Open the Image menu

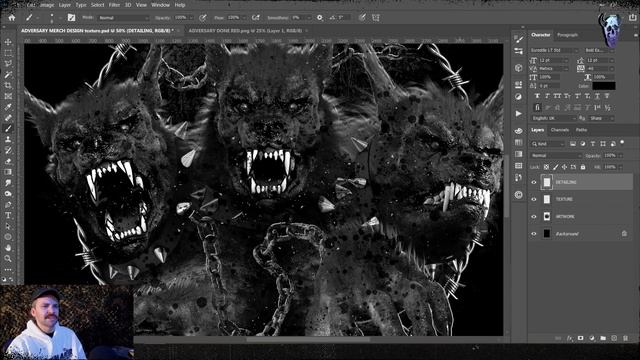[x=47, y=5]
